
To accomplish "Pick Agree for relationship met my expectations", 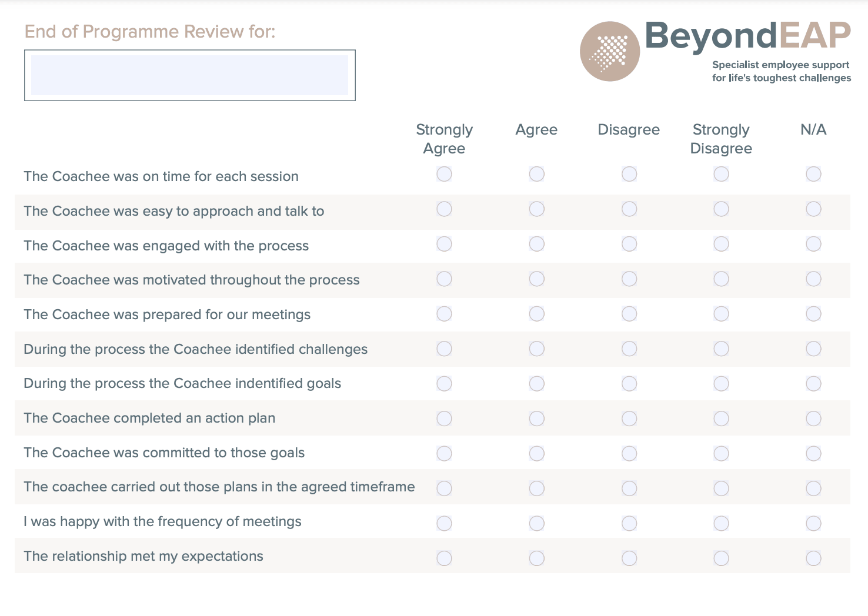I will (x=536, y=558).
